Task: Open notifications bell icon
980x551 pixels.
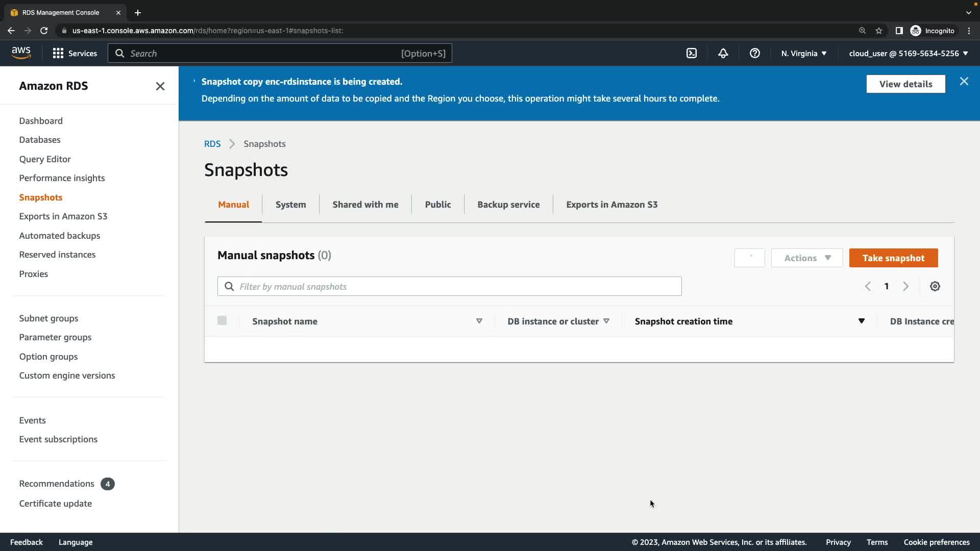Action: 723,53
